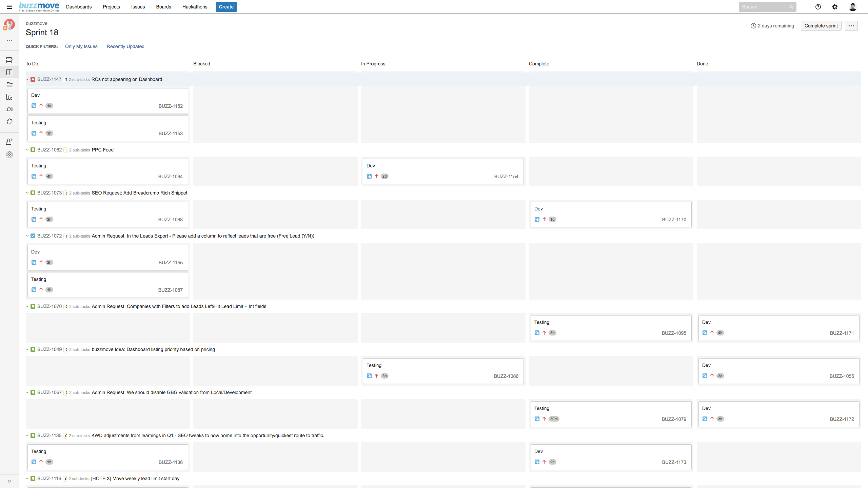Open the hamburger menu in the top bar
The image size is (868, 488).
point(9,7)
